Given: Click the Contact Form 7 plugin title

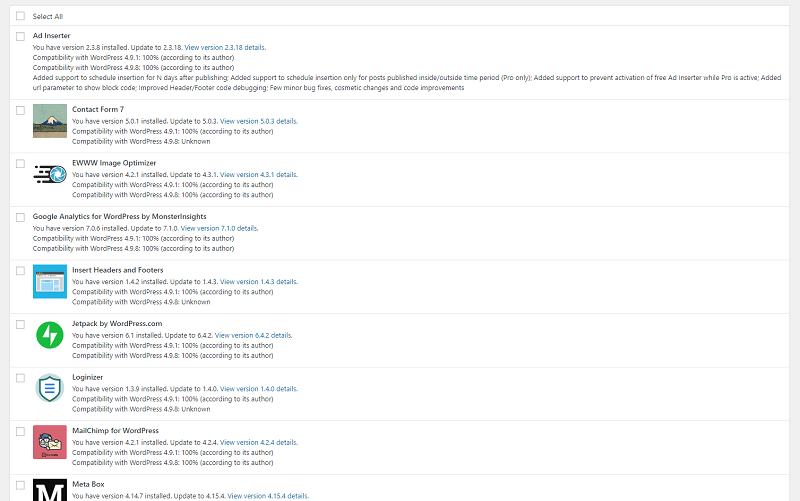Looking at the screenshot, I should pos(98,109).
